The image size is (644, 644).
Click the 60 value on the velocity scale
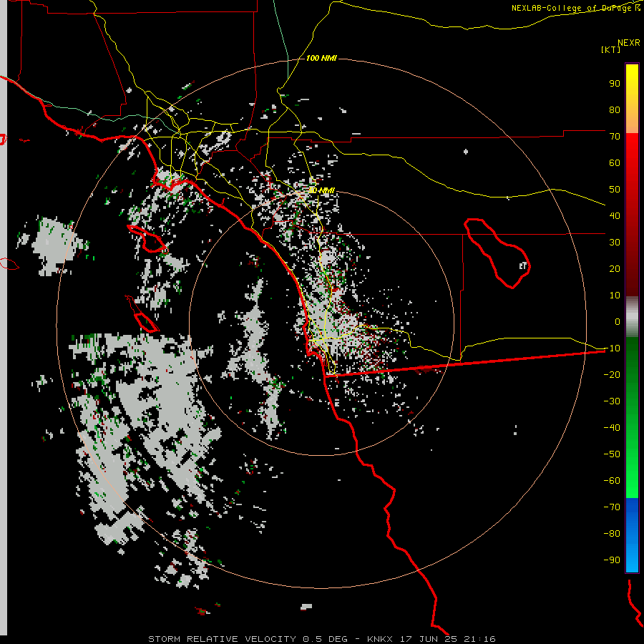click(x=615, y=163)
